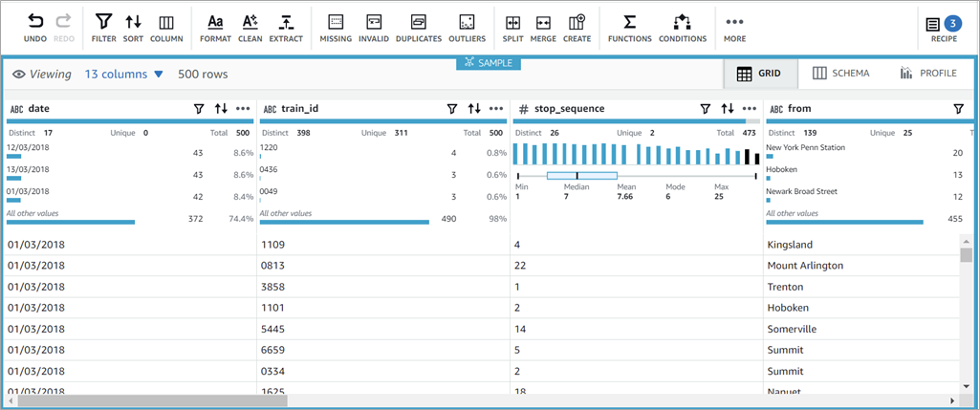
Task: Click the Sample label button
Action: (x=488, y=63)
